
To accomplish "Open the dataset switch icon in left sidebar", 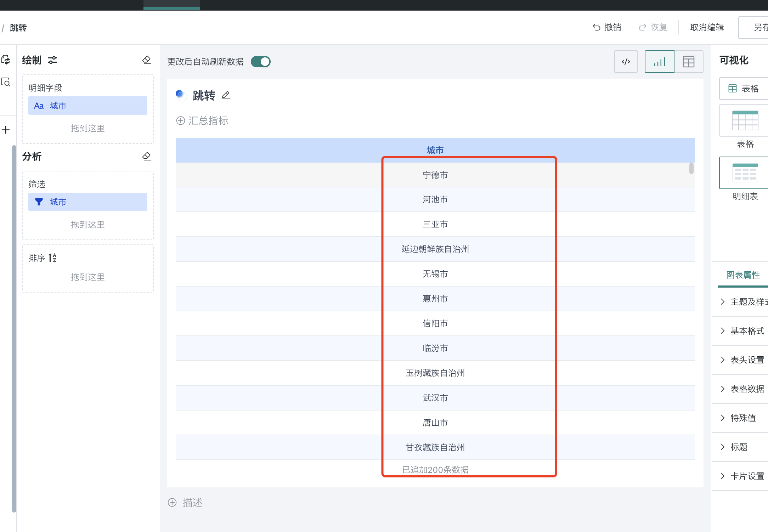I will click(6, 60).
